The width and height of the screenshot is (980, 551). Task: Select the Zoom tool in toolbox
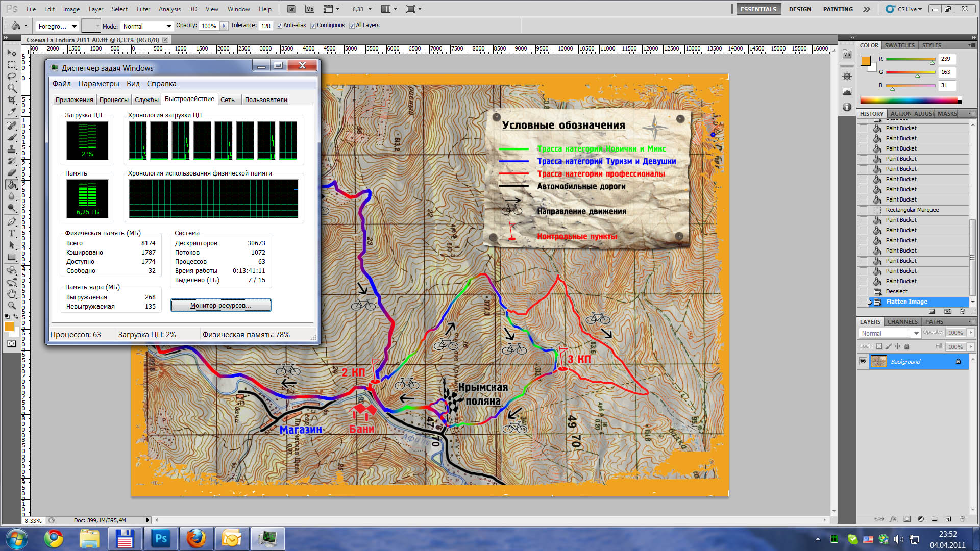[12, 306]
